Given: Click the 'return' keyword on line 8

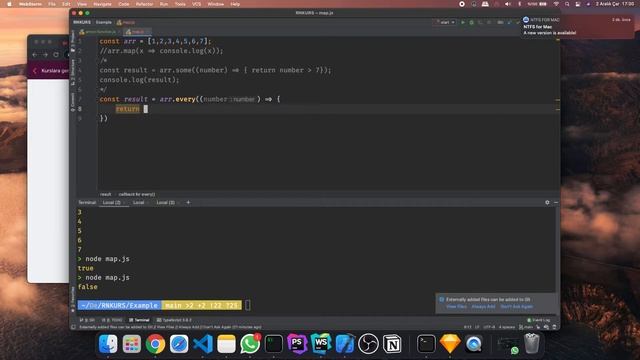Looking at the screenshot, I should pos(127,109).
